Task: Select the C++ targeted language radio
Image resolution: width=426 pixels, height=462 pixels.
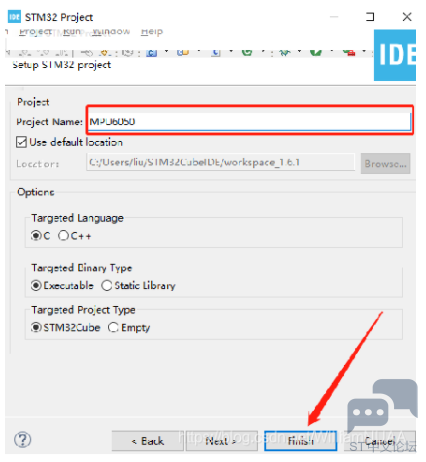Action: [63, 236]
